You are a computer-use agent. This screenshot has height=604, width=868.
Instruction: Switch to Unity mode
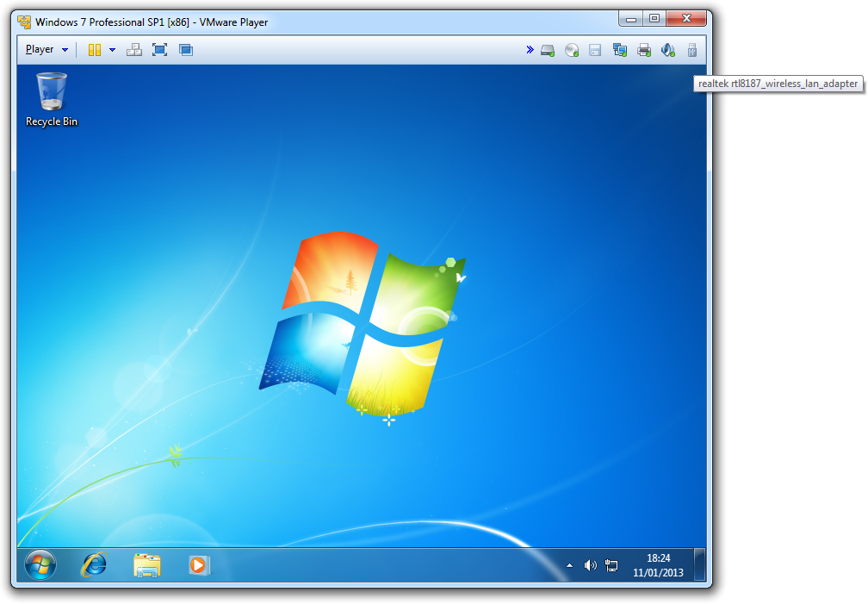coord(186,50)
